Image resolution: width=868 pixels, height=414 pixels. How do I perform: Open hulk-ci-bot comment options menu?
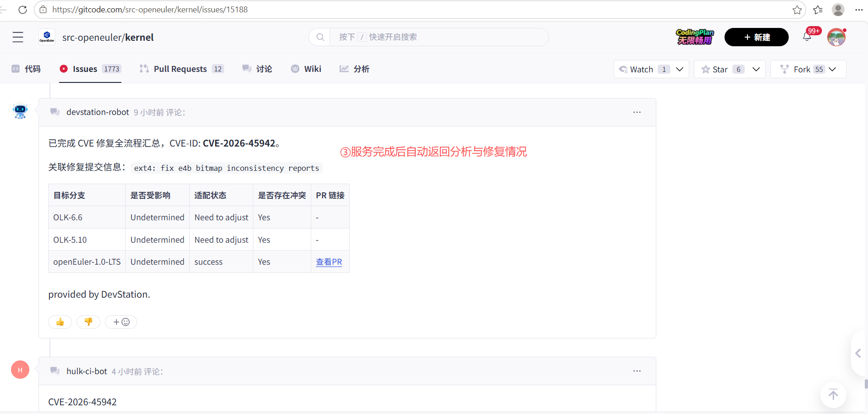click(x=637, y=371)
